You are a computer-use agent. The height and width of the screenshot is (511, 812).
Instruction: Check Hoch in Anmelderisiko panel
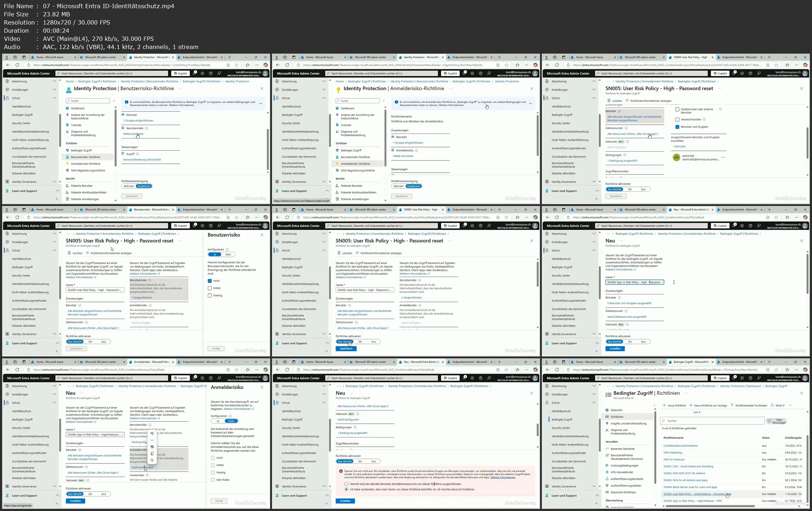tap(213, 458)
